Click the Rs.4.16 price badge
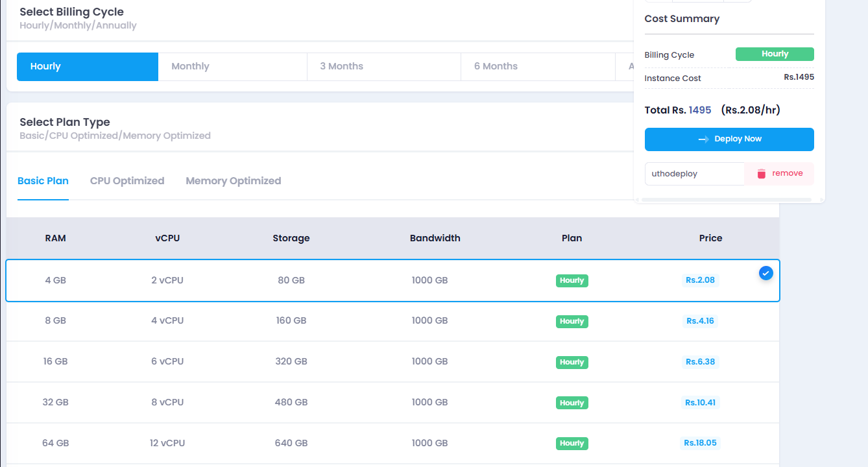Image resolution: width=868 pixels, height=467 pixels. [701, 321]
